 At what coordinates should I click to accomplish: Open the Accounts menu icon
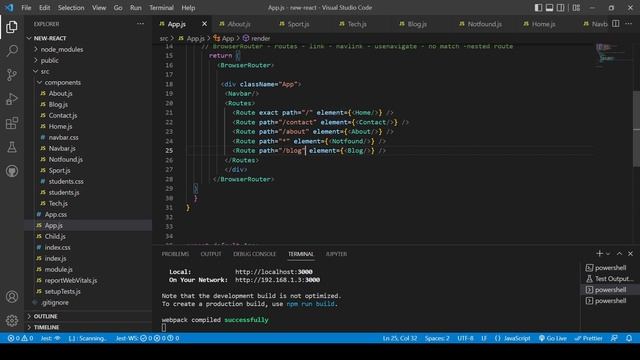[12, 297]
